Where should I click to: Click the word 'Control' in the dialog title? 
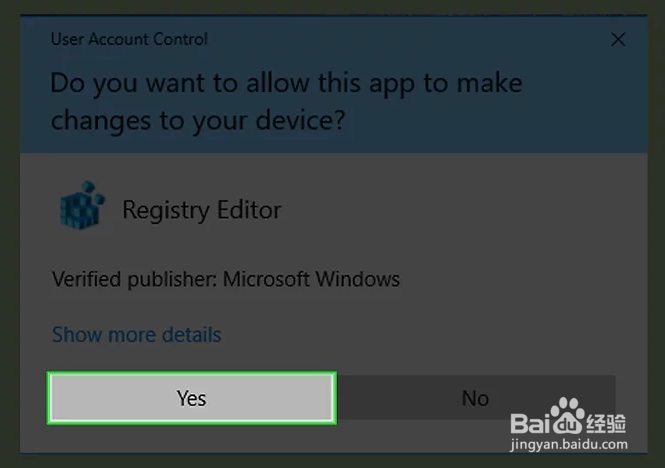[x=180, y=39]
